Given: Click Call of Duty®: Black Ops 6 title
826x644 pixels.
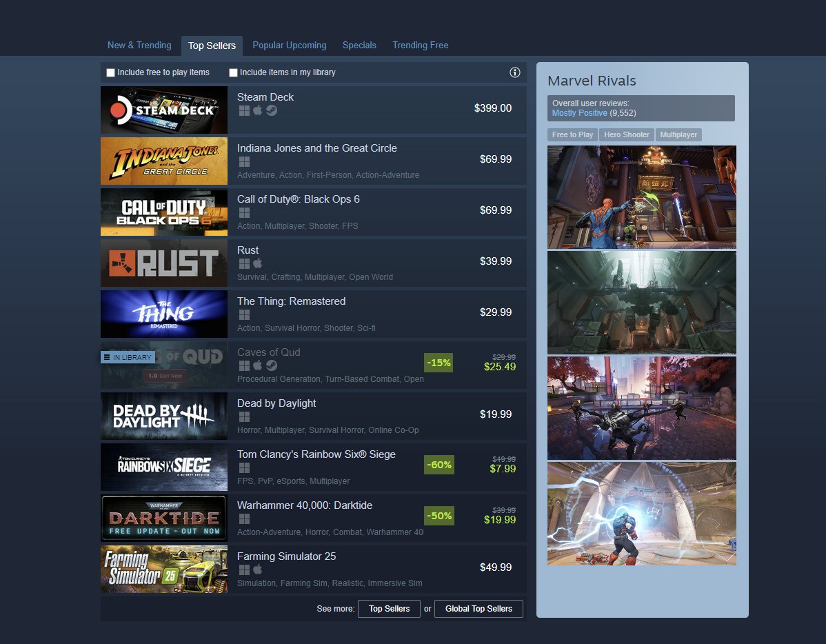Looking at the screenshot, I should (298, 199).
